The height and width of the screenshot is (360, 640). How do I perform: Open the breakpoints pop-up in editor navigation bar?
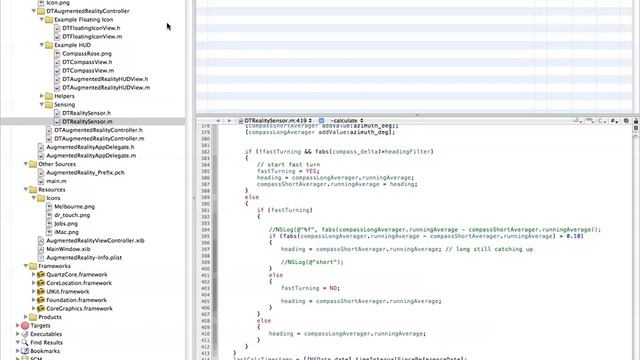(590, 121)
